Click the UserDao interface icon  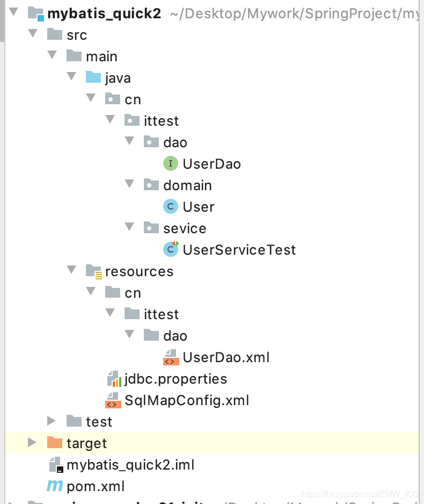[x=171, y=163]
